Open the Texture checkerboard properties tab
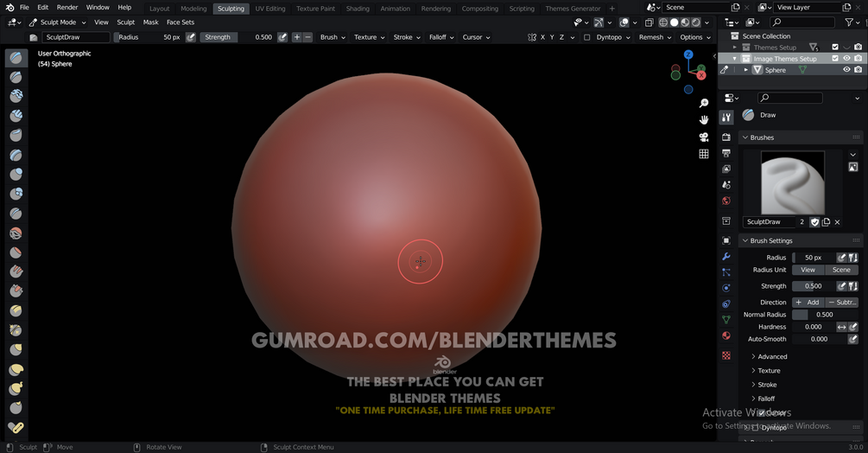The height and width of the screenshot is (453, 868). (x=726, y=355)
